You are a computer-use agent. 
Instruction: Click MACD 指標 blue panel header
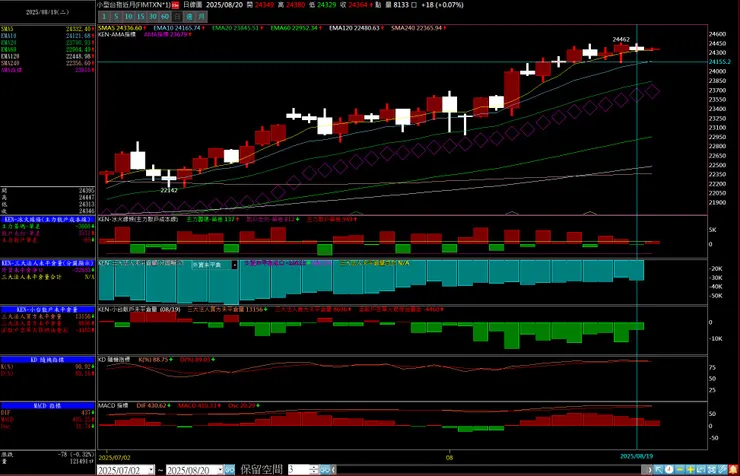pos(47,406)
